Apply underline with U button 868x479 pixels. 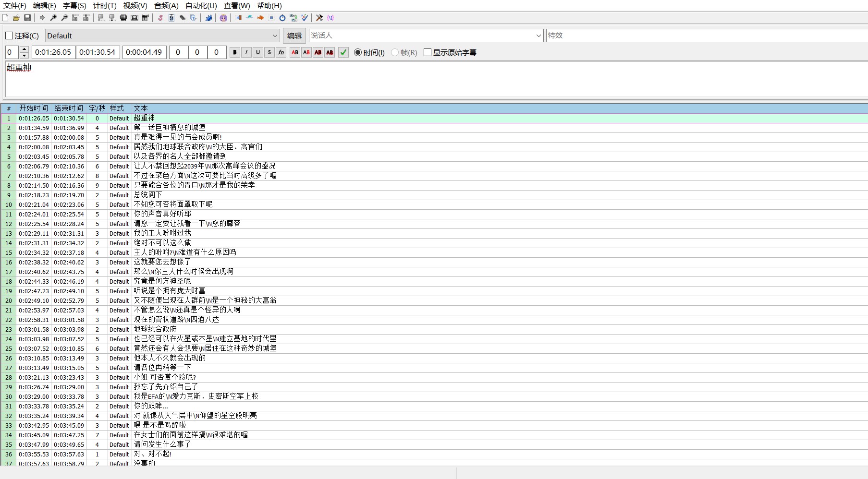[258, 52]
